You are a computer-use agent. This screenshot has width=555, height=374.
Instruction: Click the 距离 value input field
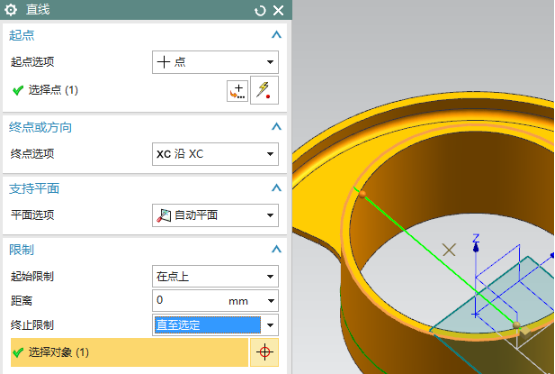point(188,300)
